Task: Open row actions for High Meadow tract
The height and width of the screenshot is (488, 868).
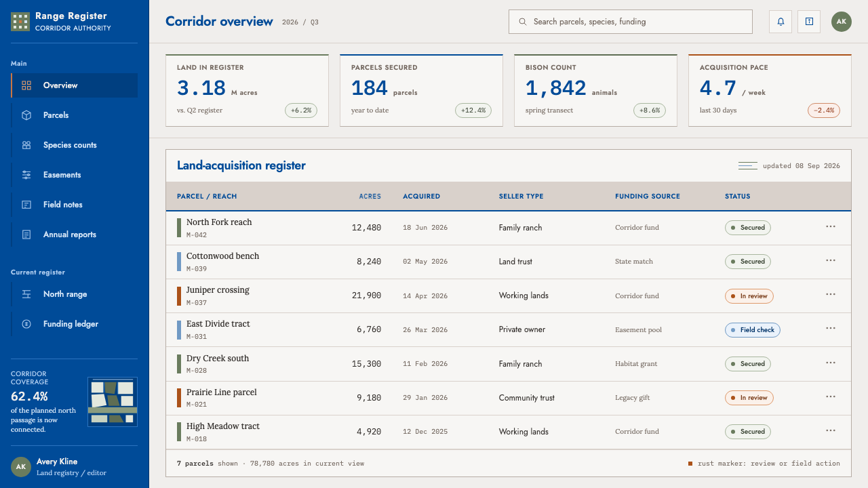Action: pos(831,431)
